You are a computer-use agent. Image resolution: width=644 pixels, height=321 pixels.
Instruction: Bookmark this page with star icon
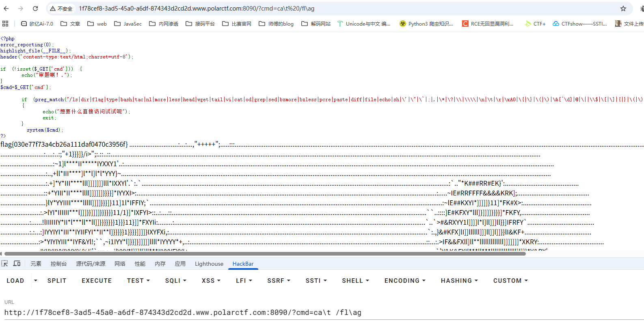[x=623, y=9]
